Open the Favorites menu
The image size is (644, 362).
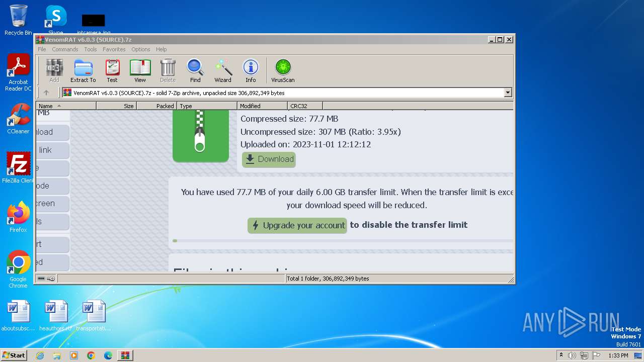(x=114, y=49)
